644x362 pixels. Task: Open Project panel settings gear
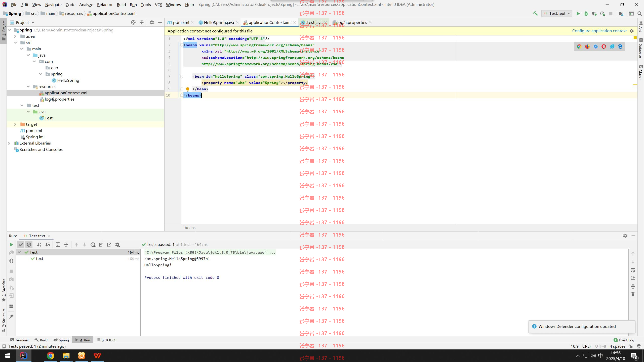pyautogui.click(x=152, y=22)
